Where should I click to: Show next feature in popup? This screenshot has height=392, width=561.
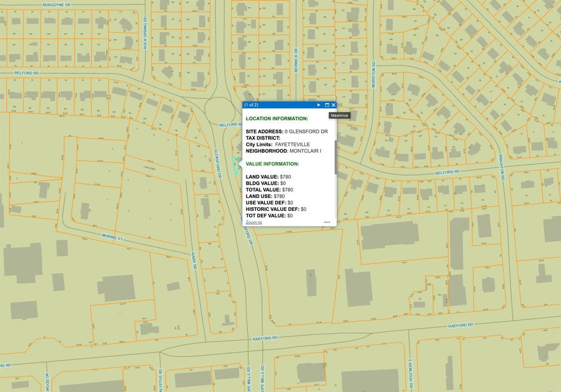click(x=319, y=105)
